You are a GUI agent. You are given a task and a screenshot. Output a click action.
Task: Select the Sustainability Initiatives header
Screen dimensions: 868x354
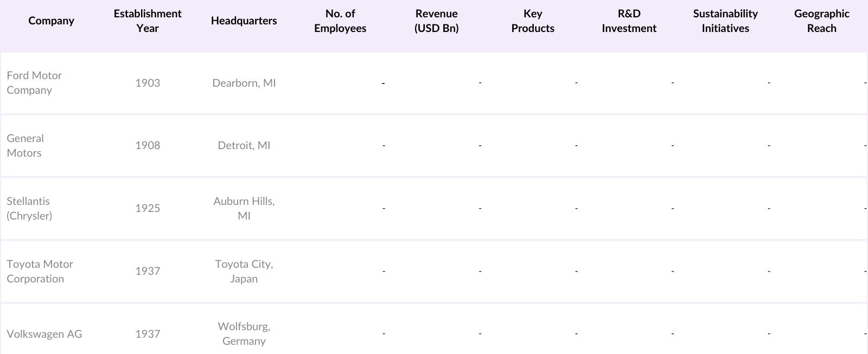[x=725, y=21]
